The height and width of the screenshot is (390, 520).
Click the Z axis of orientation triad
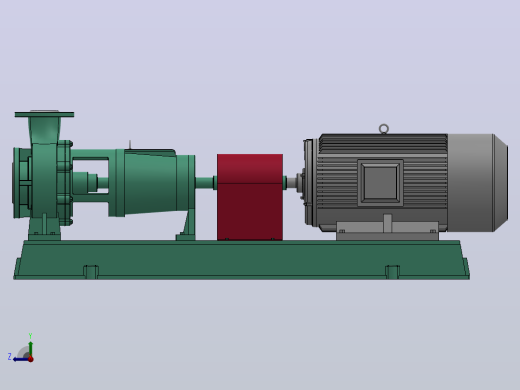point(21,359)
